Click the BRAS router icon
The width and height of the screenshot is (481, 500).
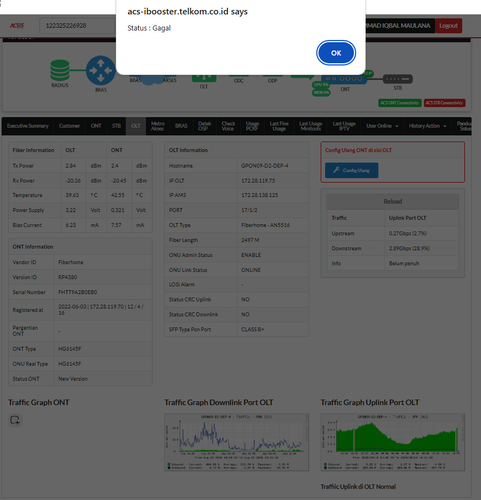[x=101, y=70]
